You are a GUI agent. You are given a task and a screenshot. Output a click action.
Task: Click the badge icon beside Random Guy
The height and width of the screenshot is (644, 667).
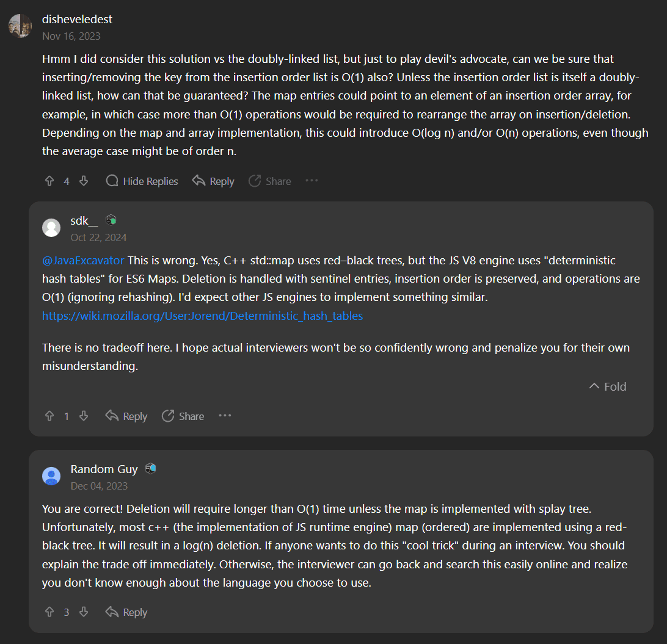point(150,469)
